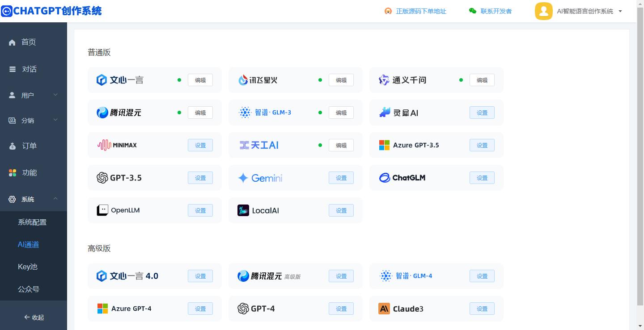
Task: Click the 首页 home icon in sidebar
Action: pos(12,42)
